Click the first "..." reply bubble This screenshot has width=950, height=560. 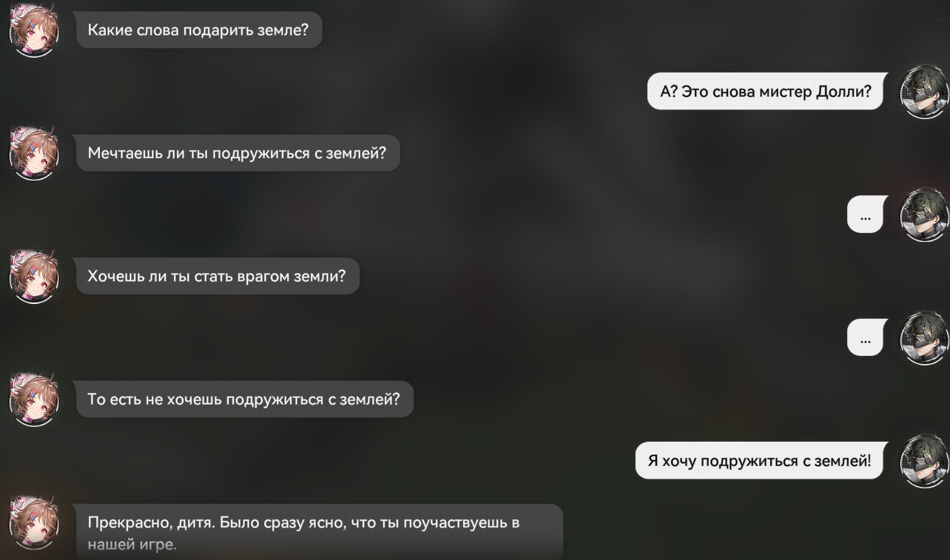(x=866, y=215)
